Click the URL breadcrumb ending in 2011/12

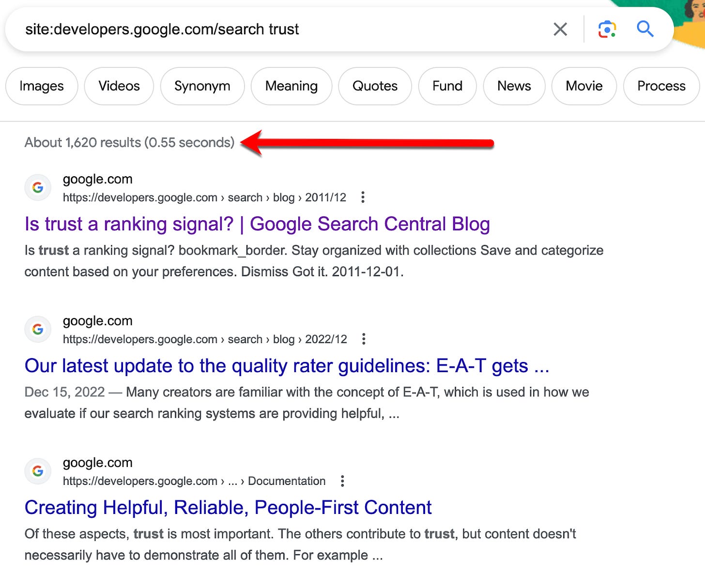[x=204, y=197]
